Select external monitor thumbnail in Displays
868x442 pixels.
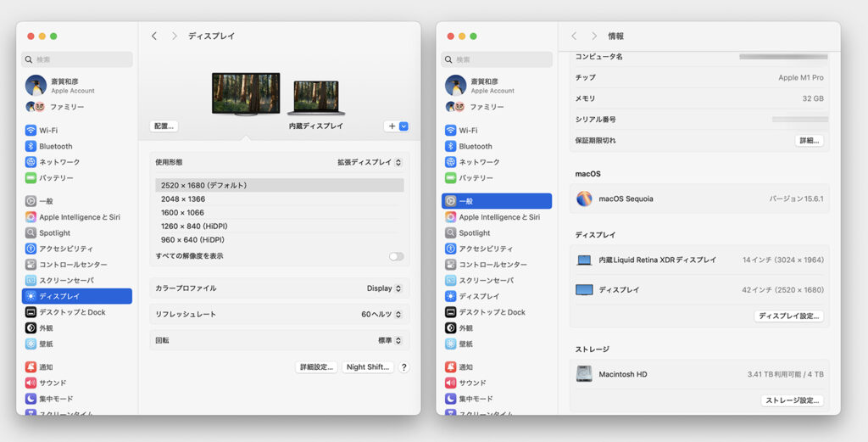pos(246,94)
